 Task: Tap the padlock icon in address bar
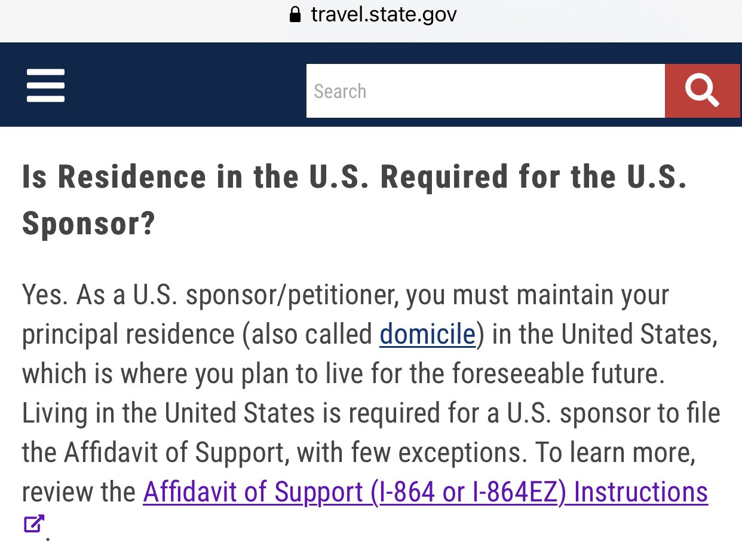coord(295,14)
